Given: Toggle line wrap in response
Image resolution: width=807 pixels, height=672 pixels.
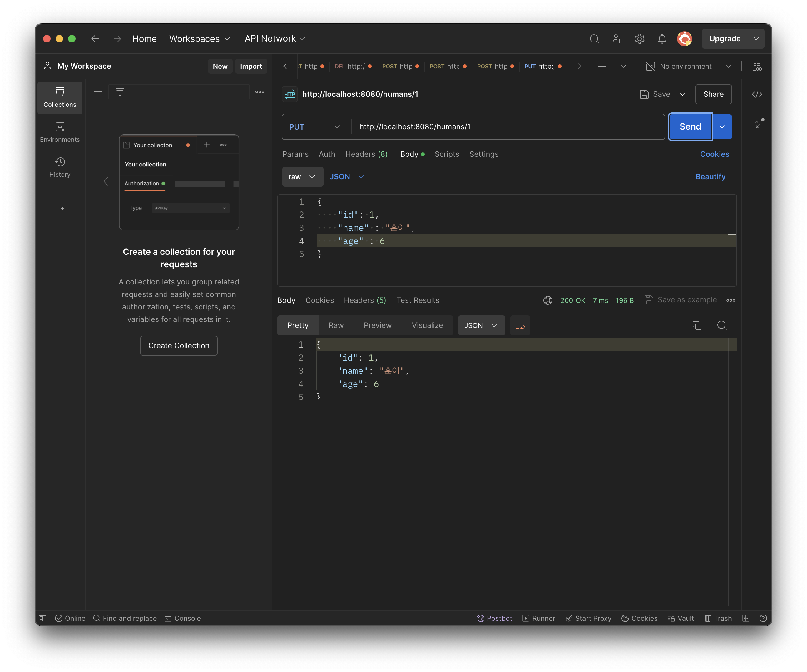Looking at the screenshot, I should click(x=520, y=325).
